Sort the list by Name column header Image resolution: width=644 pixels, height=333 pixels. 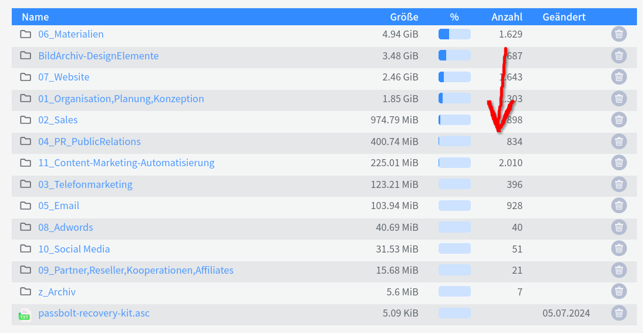point(35,17)
